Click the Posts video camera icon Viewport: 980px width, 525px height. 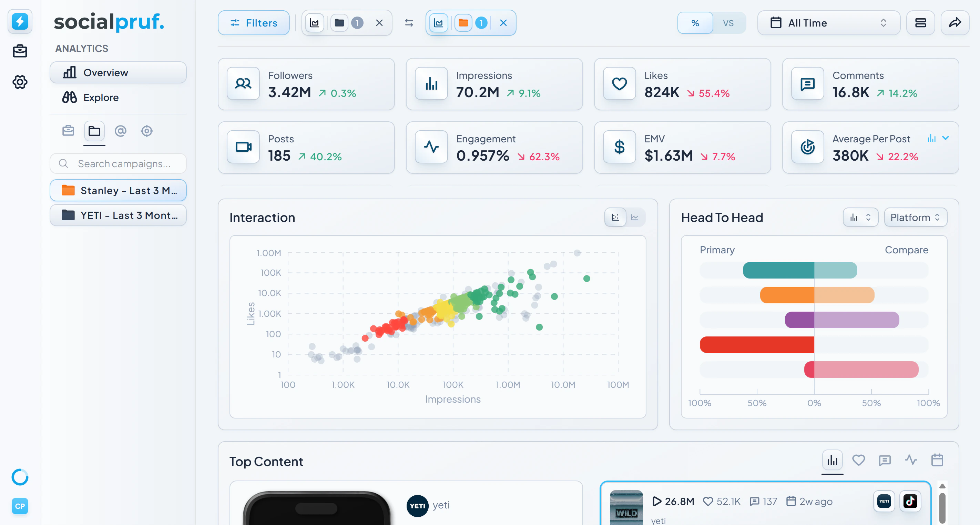(x=244, y=147)
